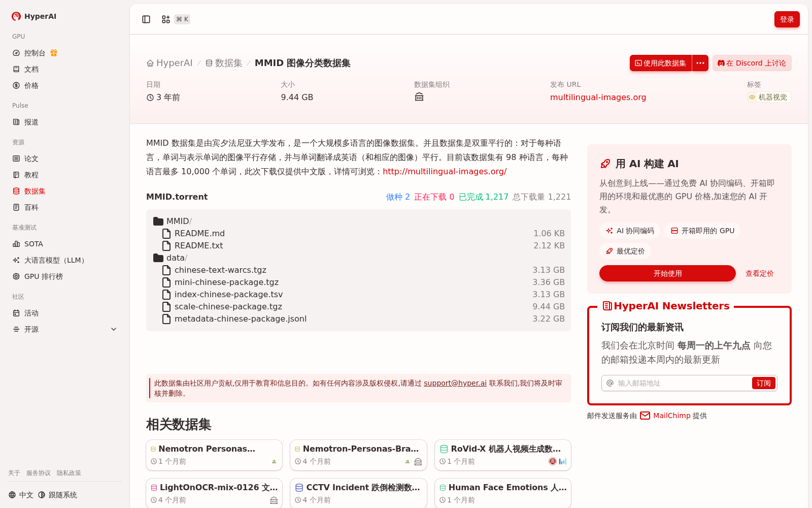Screen dimensions: 812x508
Task: Open the 隐私政策 footer link
Action: pos(69,473)
